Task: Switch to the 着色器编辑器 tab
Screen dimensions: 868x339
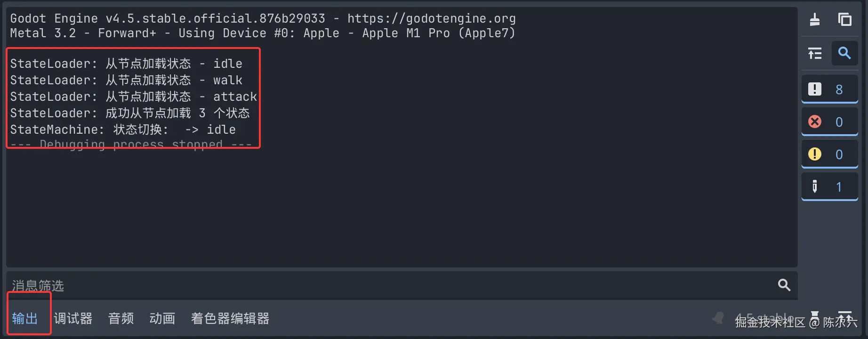Action: pos(230,318)
